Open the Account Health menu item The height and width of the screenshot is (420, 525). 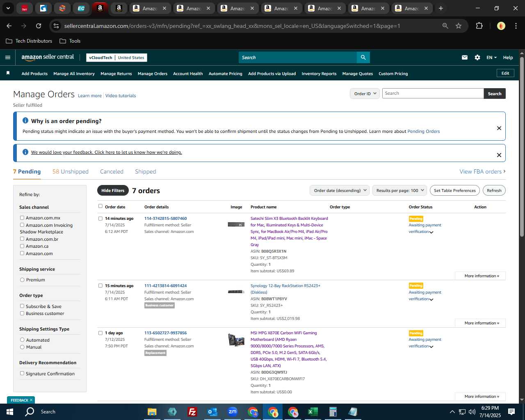tap(188, 74)
